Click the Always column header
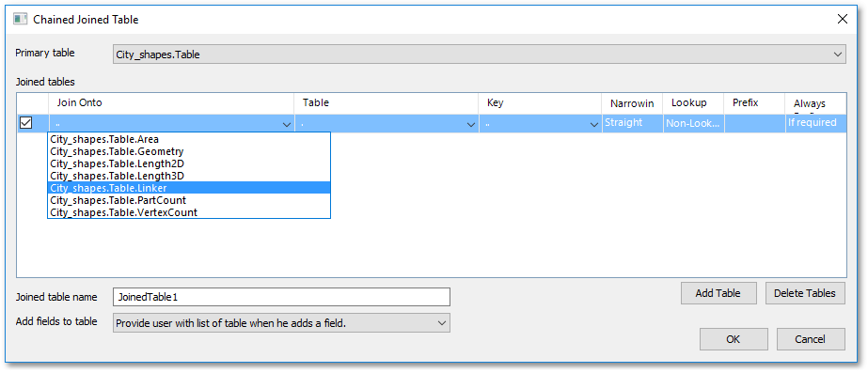Screen dimensions: 868x373 pos(815,103)
